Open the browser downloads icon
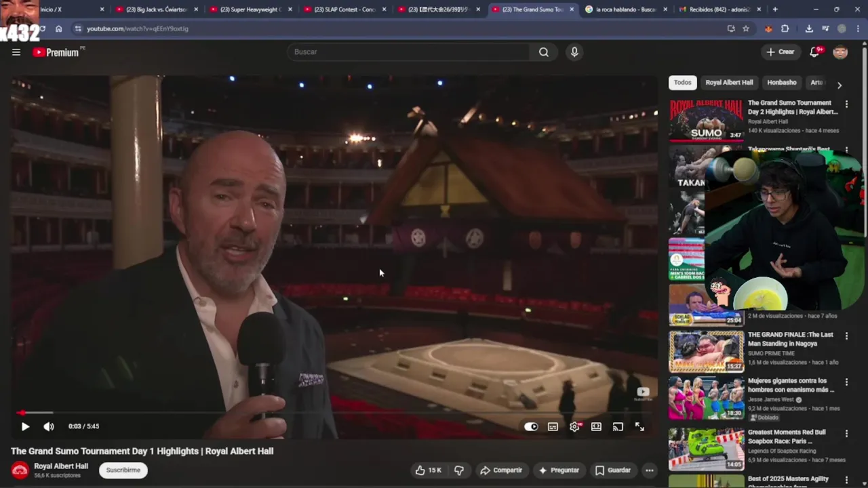Screen dimensions: 868x488 [809, 28]
